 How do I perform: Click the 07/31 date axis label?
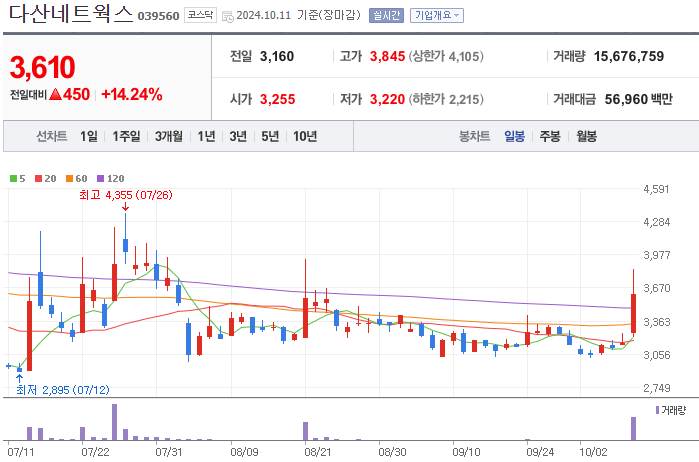pyautogui.click(x=169, y=452)
